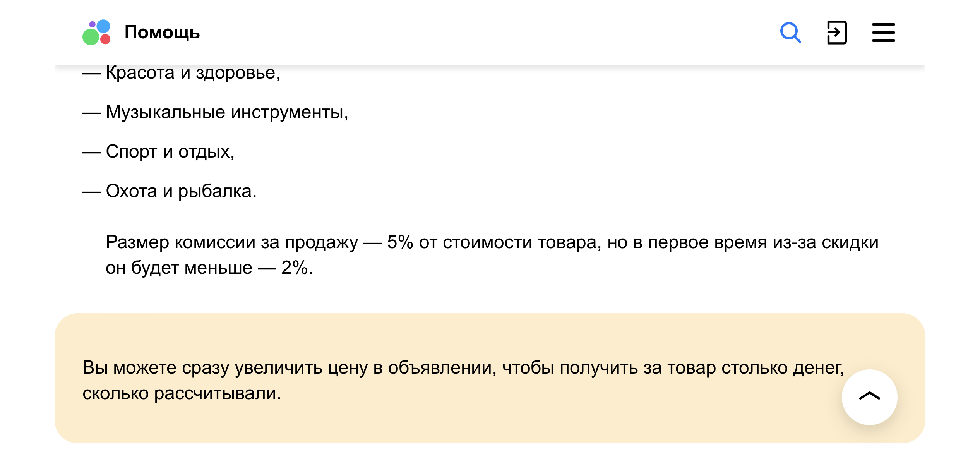Click the 5% commission value in text
The width and height of the screenshot is (980, 453).
[400, 242]
